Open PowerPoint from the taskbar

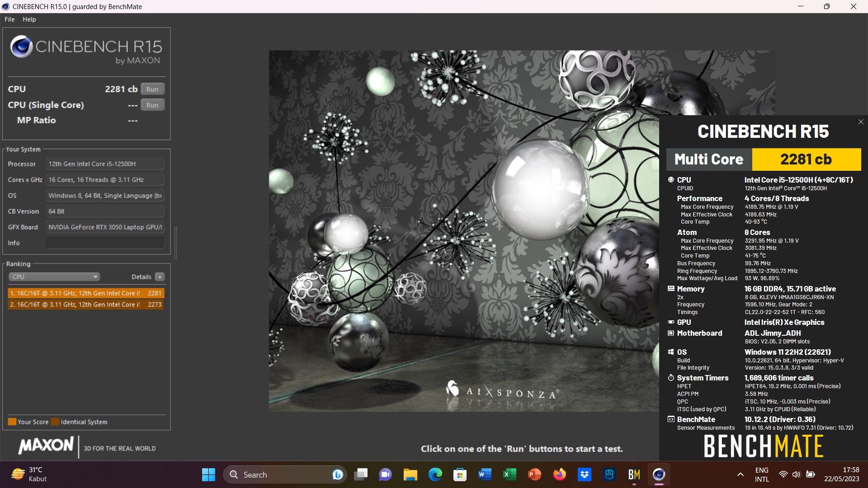pyautogui.click(x=534, y=474)
